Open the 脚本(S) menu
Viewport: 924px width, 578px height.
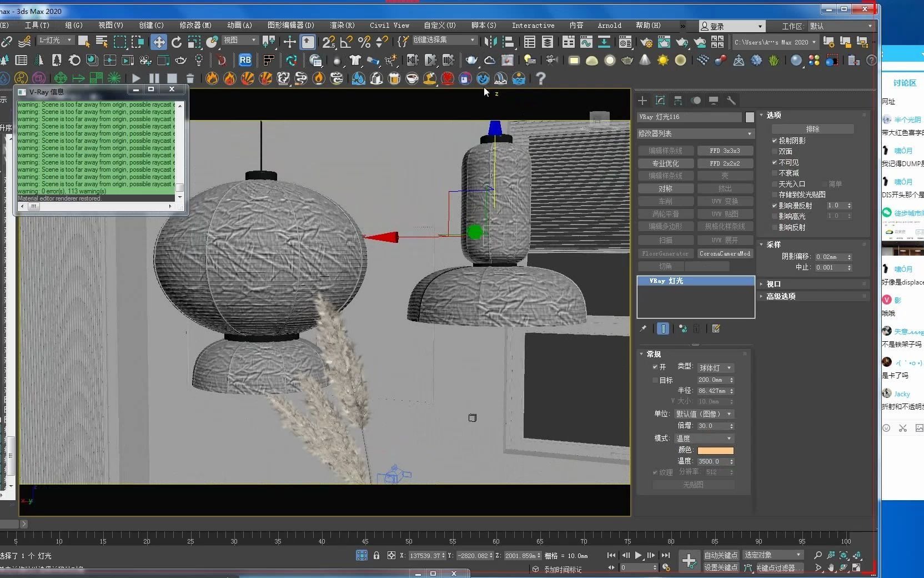484,25
